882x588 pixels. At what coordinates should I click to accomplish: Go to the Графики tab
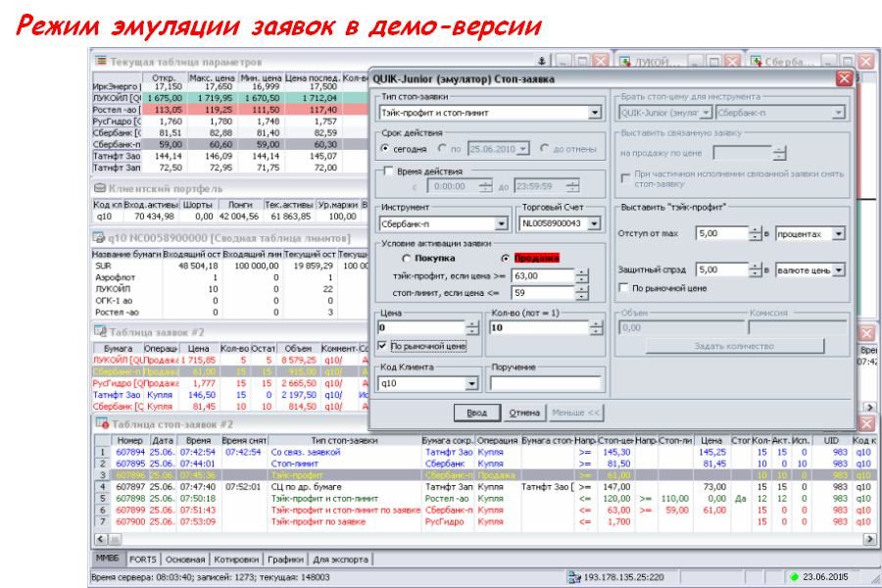pyautogui.click(x=285, y=560)
